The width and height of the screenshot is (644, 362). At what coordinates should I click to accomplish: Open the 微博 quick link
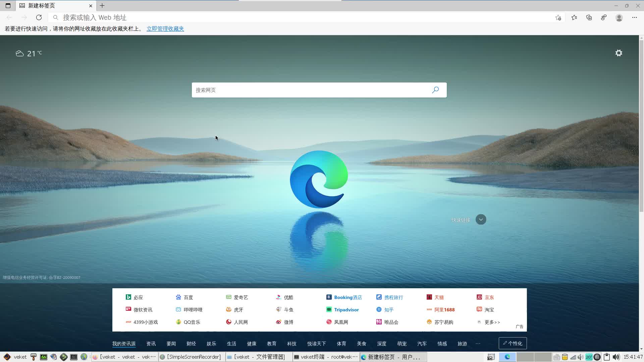click(284, 322)
